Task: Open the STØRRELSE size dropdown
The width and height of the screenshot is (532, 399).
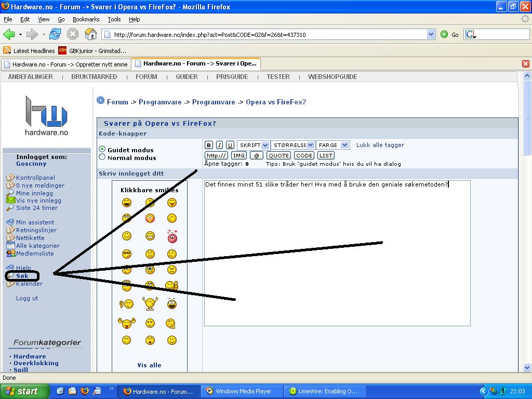Action: 293,145
